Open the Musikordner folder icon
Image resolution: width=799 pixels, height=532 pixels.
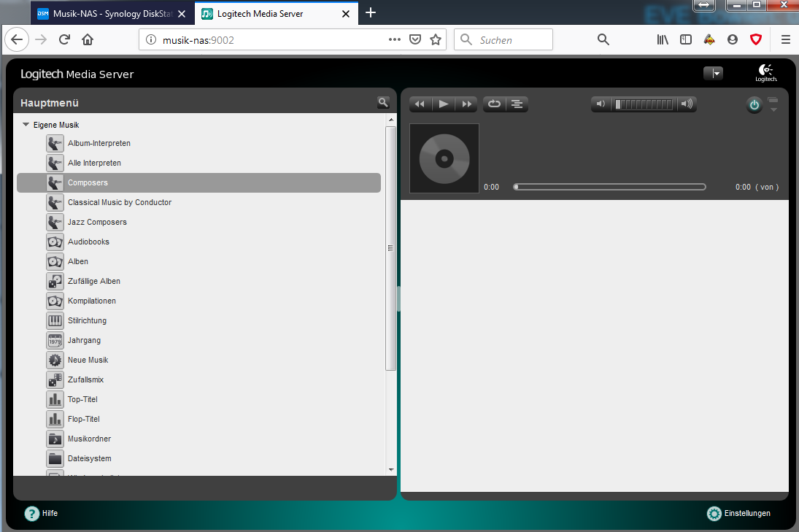[x=55, y=439]
